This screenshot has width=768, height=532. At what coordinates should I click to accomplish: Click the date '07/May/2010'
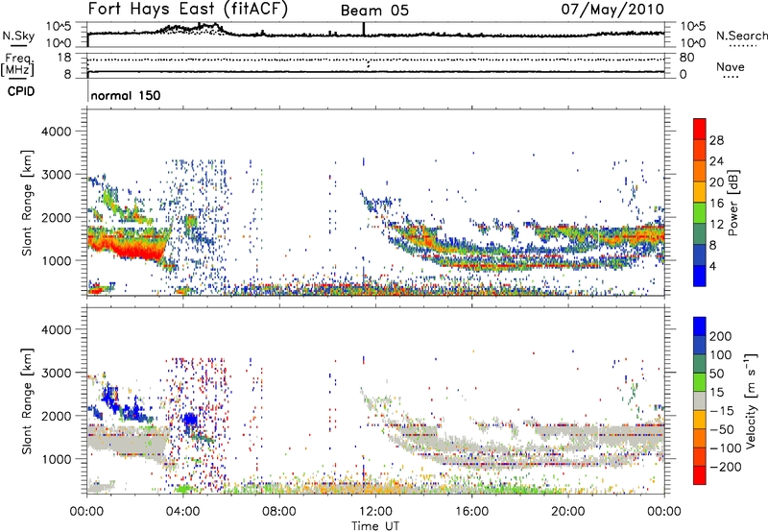click(612, 9)
